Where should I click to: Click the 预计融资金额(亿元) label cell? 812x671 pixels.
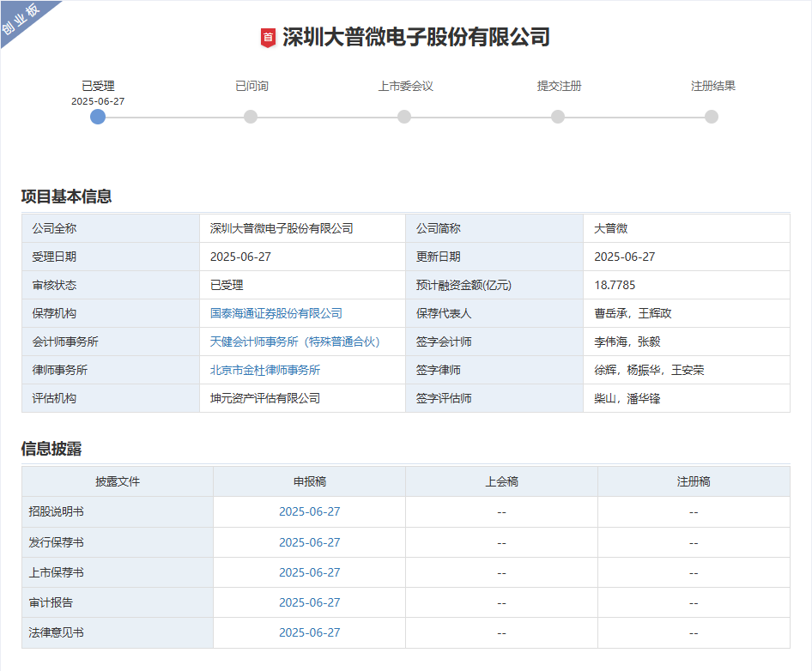(x=494, y=285)
